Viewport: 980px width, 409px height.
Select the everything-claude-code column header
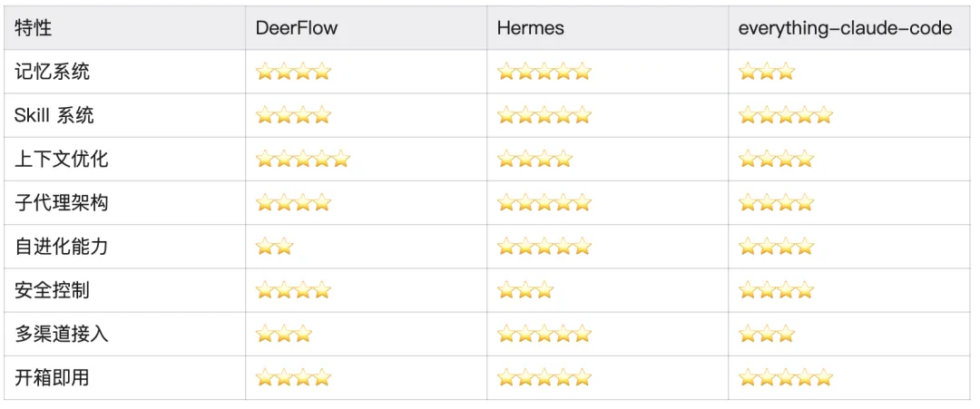pyautogui.click(x=845, y=28)
